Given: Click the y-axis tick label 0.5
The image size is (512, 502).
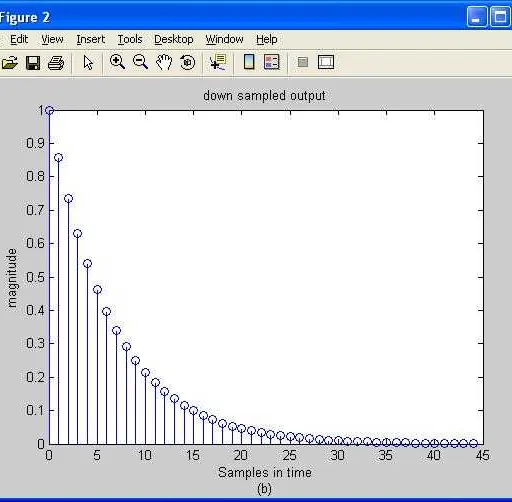Looking at the screenshot, I should click(35, 277).
